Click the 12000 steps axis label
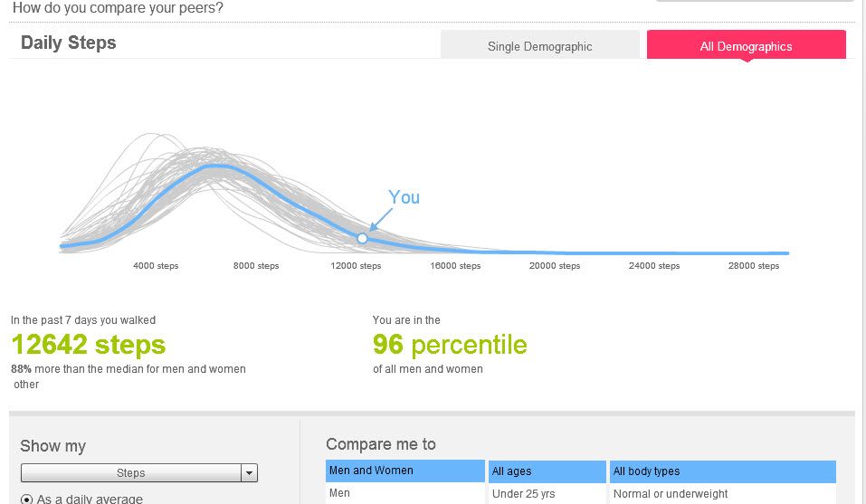This screenshot has width=866, height=504. point(356,265)
